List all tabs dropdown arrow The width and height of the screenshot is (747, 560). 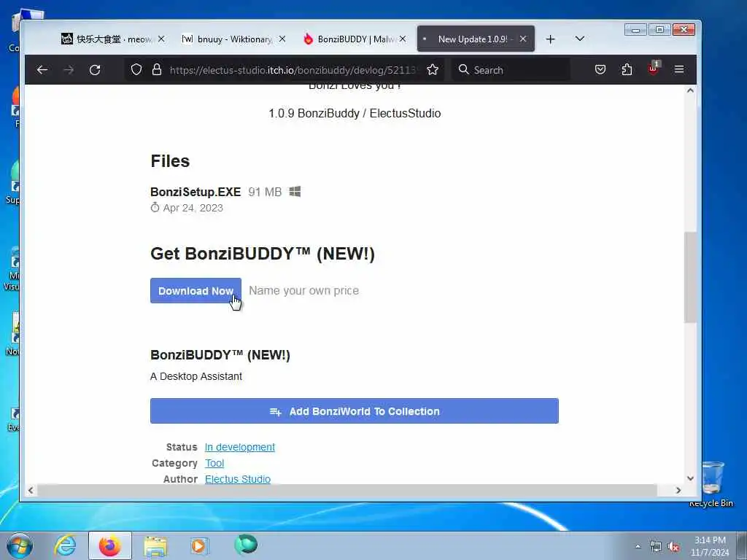(580, 39)
